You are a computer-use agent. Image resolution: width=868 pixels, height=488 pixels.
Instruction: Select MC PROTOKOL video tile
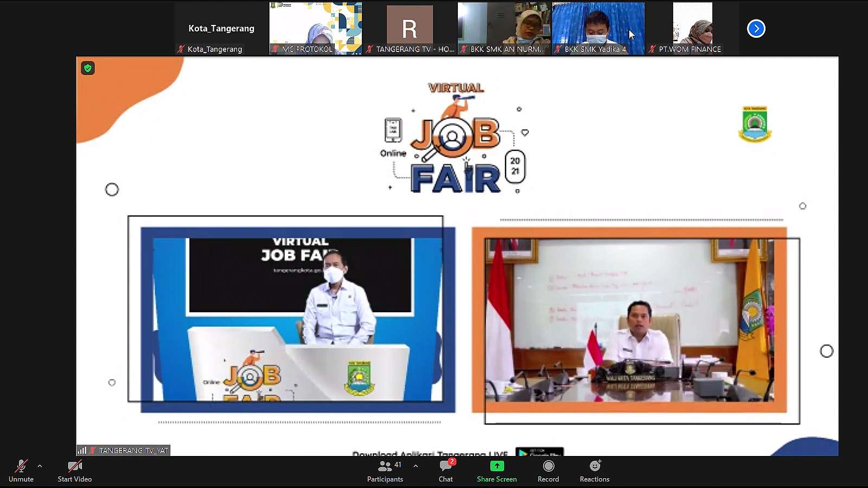click(316, 28)
